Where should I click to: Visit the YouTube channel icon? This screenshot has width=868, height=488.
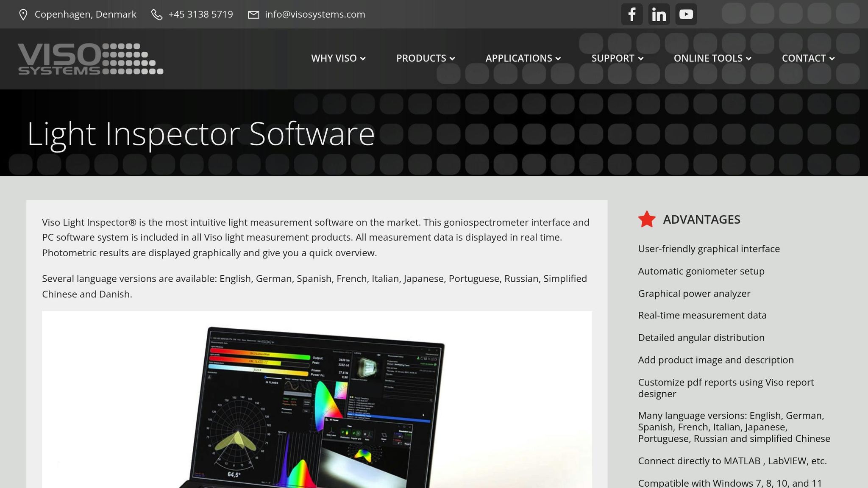686,14
